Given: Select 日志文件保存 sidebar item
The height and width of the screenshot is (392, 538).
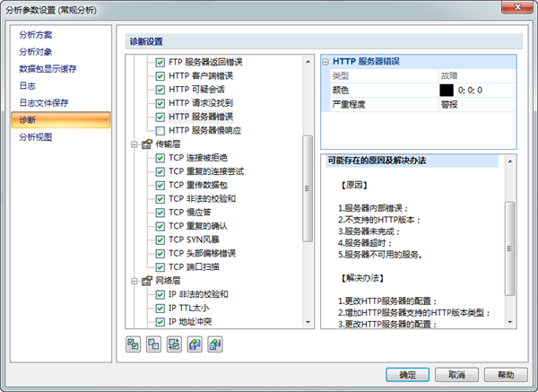Looking at the screenshot, I should pyautogui.click(x=44, y=103).
